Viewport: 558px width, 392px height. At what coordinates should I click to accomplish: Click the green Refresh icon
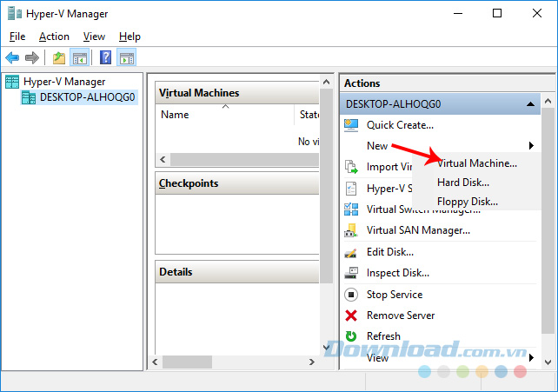(x=351, y=336)
